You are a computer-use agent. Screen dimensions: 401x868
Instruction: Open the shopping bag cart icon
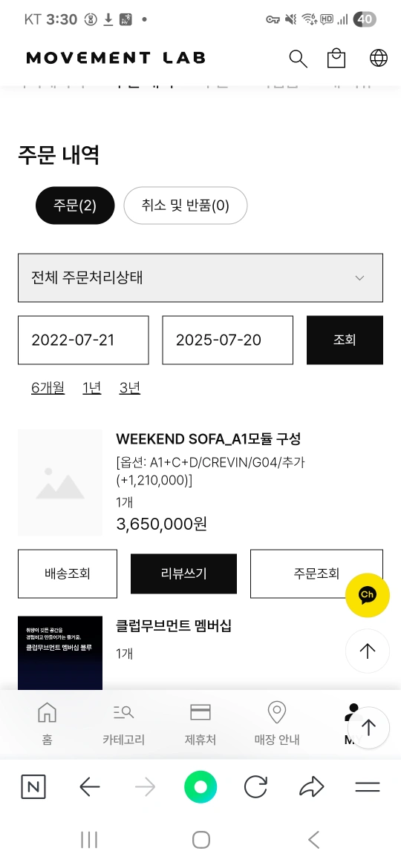coord(336,58)
